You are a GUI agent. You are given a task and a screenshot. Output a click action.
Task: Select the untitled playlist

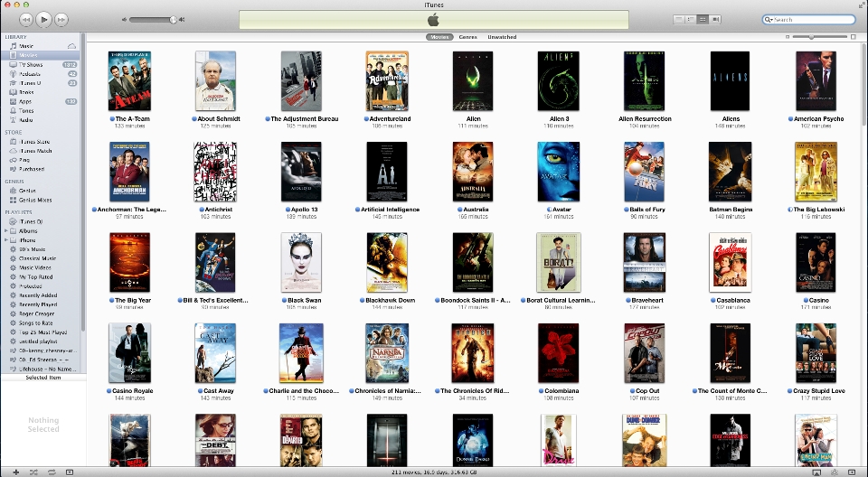click(x=40, y=341)
